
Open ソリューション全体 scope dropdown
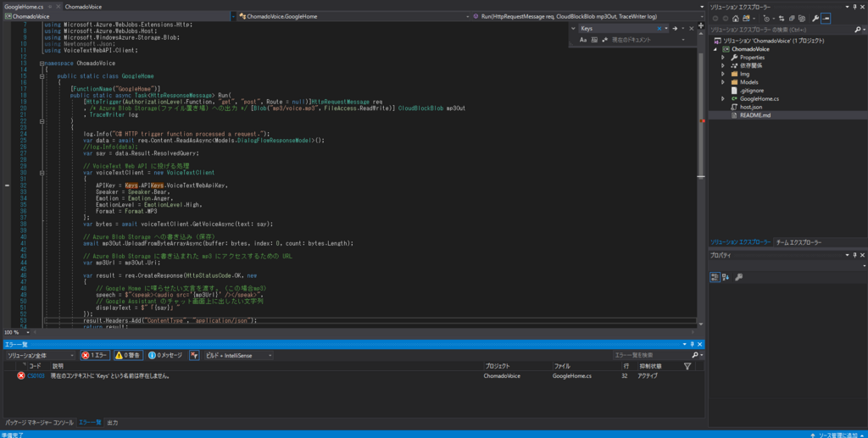(x=41, y=356)
